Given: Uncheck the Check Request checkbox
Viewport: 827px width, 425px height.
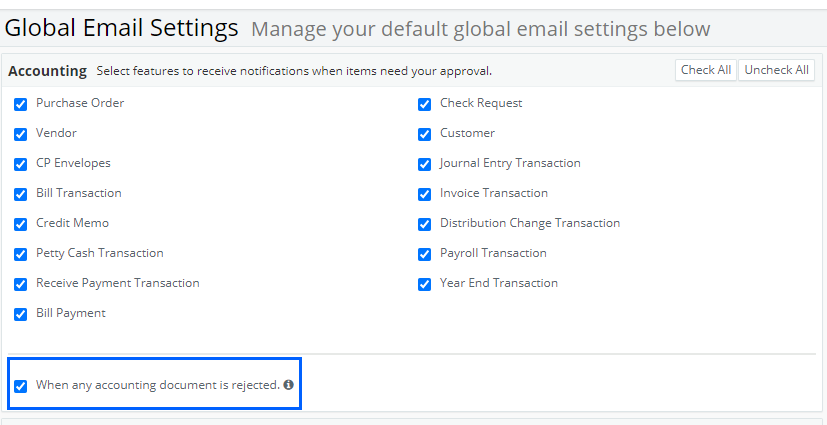Looking at the screenshot, I should coord(425,104).
